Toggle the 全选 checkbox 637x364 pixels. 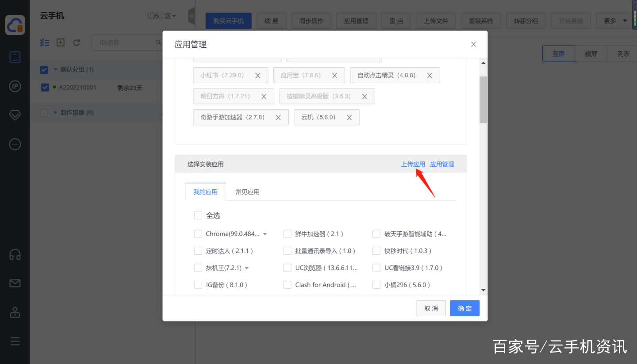point(198,215)
